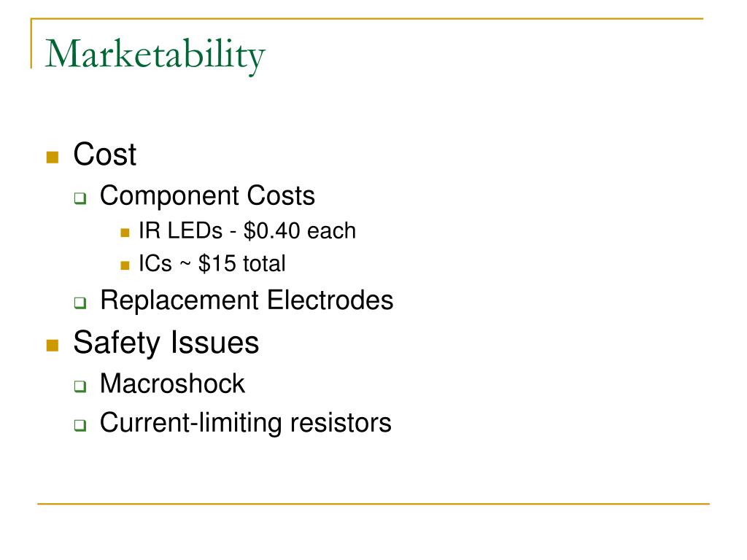
Task: Select the Current-limiting resistors text
Action: coord(246,423)
